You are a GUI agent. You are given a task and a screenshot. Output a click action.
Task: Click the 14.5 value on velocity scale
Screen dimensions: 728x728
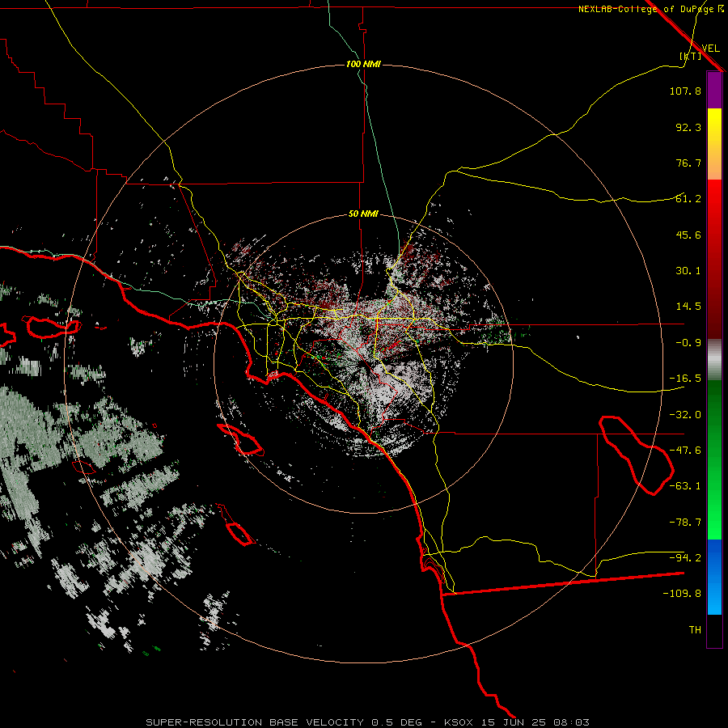[688, 307]
